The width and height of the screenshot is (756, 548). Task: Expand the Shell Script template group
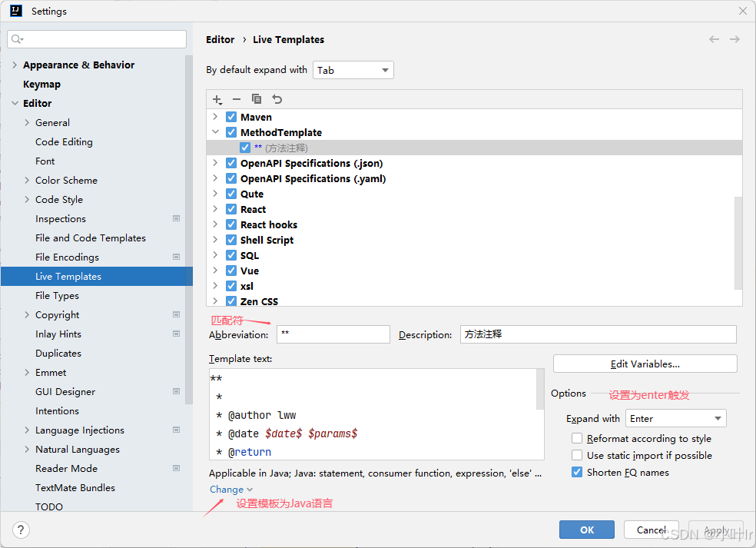coord(215,240)
